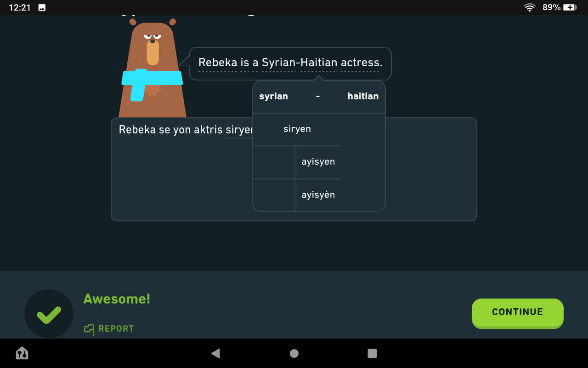Image resolution: width=588 pixels, height=368 pixels.
Task: Open recent apps with square icon
Action: click(372, 353)
